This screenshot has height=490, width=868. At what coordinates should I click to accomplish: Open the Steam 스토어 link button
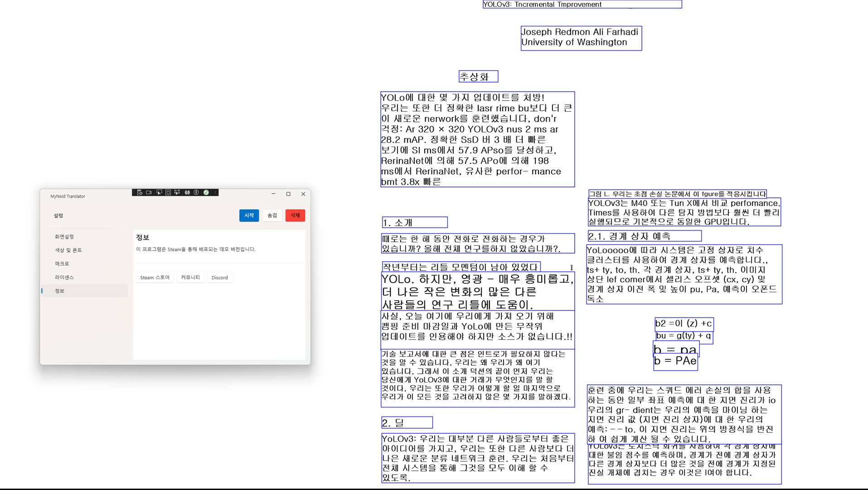[x=155, y=278]
